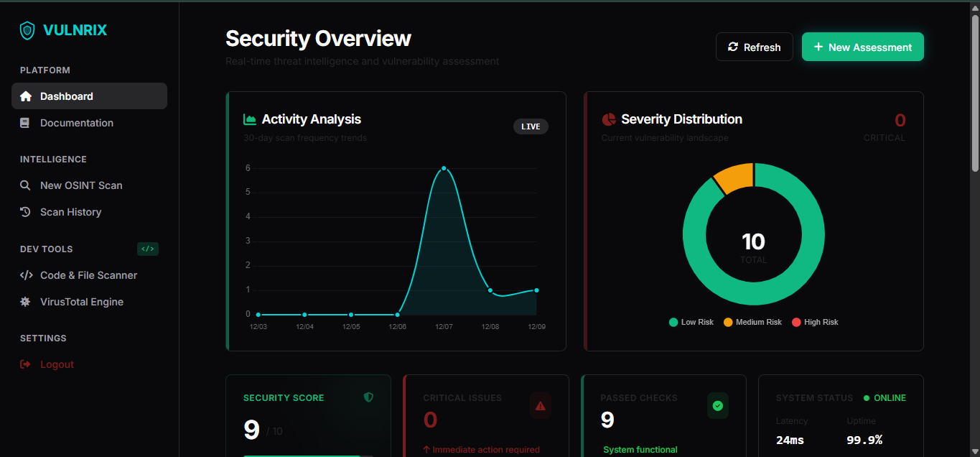
Task: Click the Refresh button
Action: point(754,46)
